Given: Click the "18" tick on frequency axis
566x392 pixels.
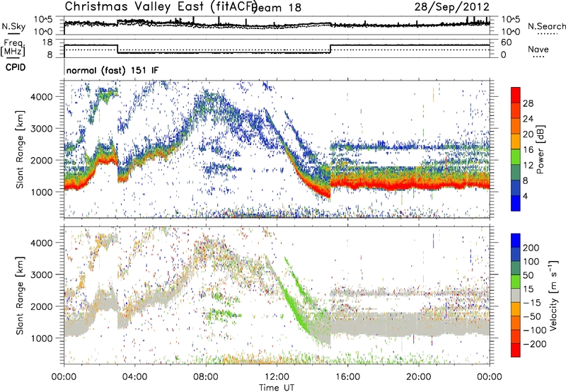Looking at the screenshot, I should click(47, 42).
